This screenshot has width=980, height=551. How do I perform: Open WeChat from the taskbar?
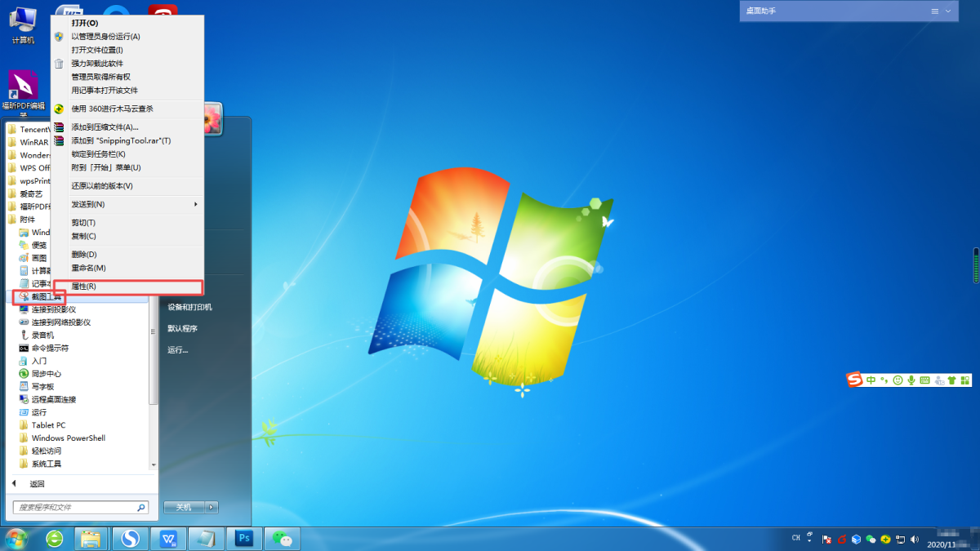(282, 539)
